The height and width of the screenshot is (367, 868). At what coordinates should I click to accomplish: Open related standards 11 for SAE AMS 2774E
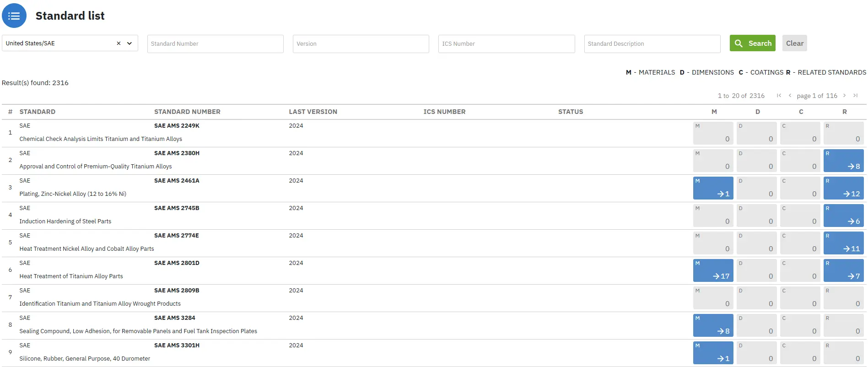[843, 243]
